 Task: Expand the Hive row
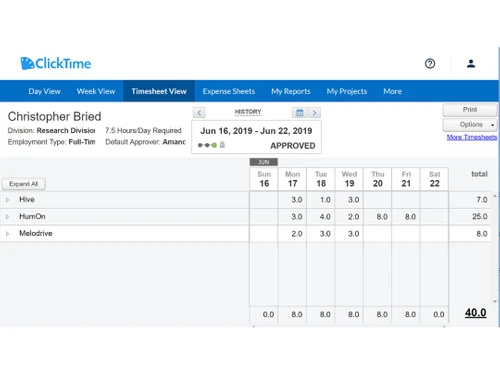(7, 200)
